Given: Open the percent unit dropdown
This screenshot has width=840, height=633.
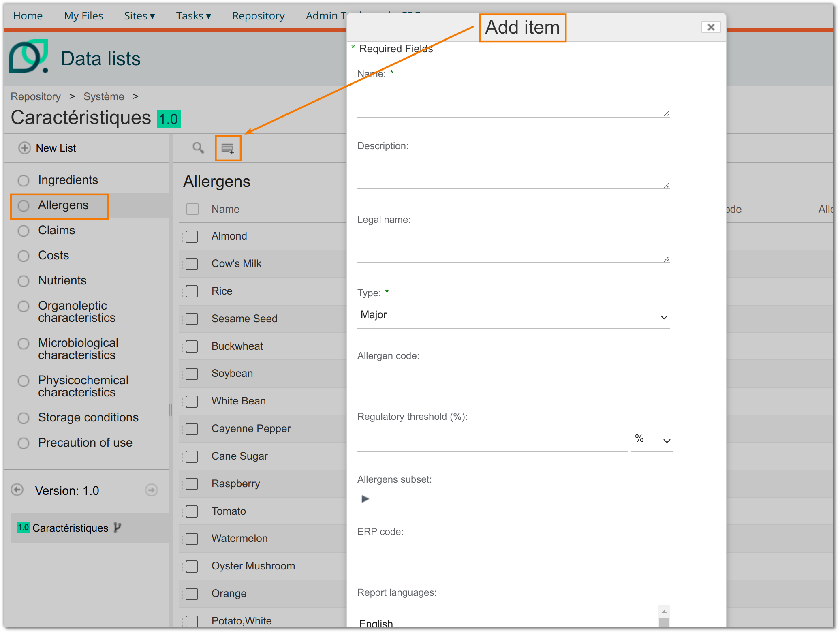Looking at the screenshot, I should (652, 439).
